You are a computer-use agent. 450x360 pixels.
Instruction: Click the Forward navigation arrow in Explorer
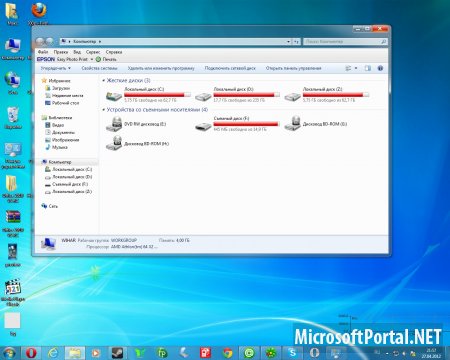(x=50, y=41)
